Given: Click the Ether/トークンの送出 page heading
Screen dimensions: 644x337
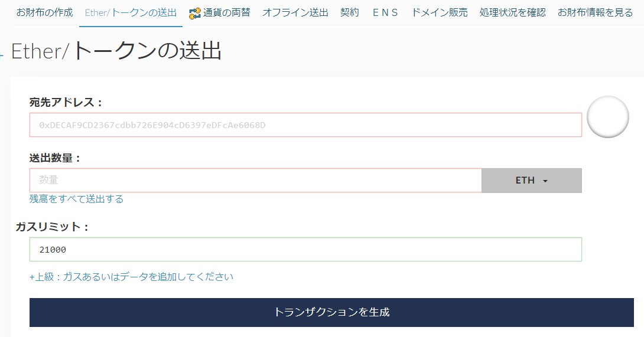Looking at the screenshot, I should [116, 51].
